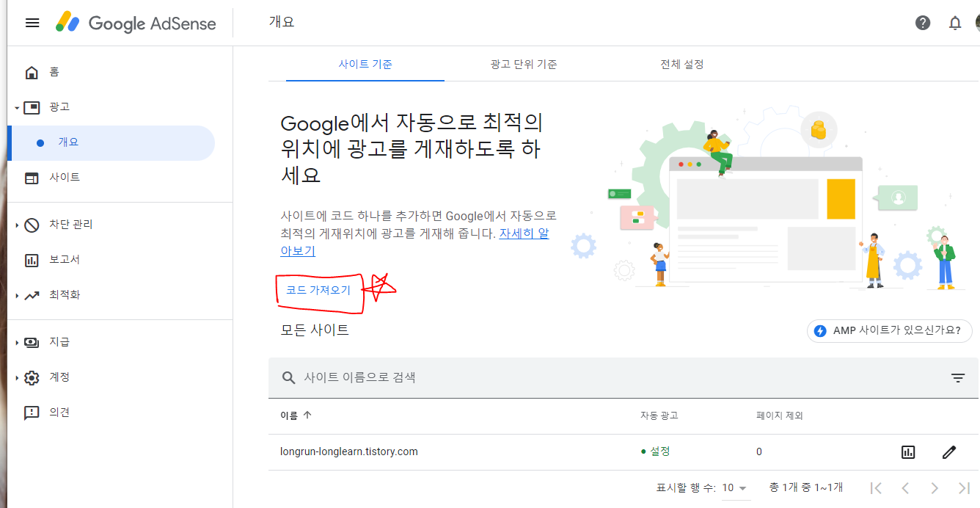Click into 사이트 이름으로 검색 field

pos(624,377)
